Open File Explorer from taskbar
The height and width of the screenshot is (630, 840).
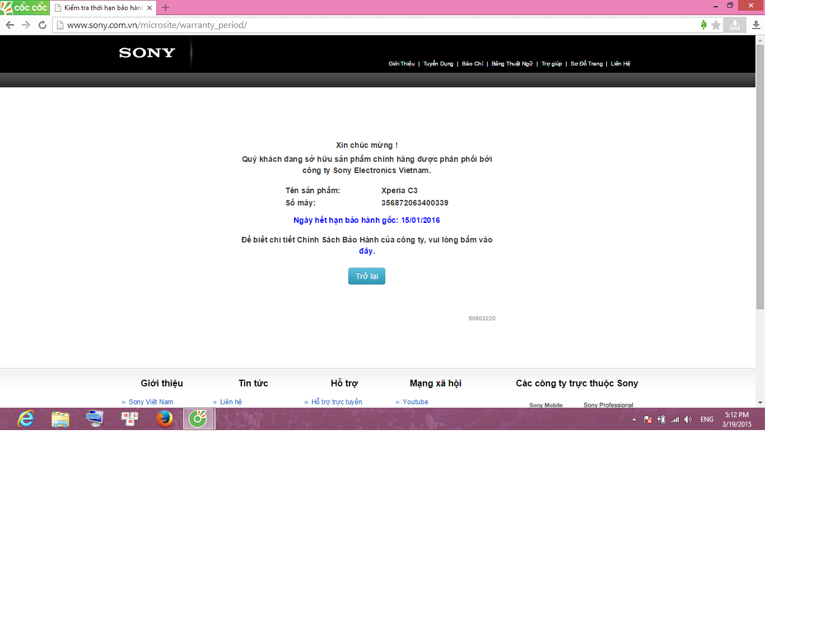60,419
